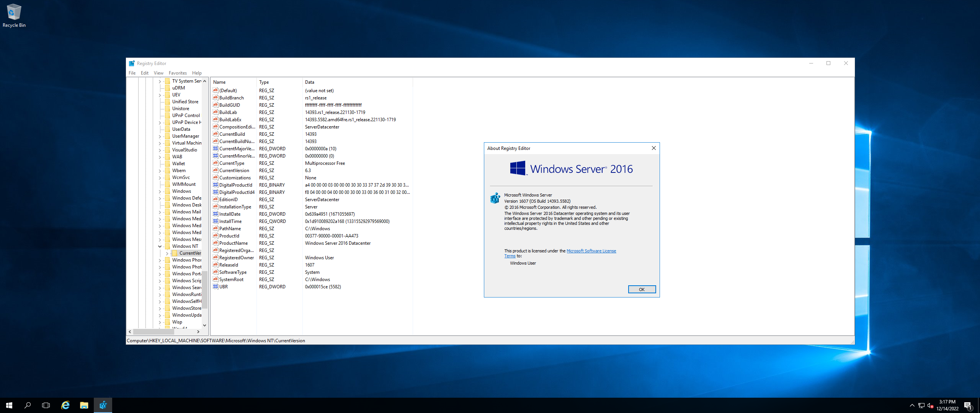Screen dimensions: 980x413
Task: Click the Registry Editor taskbar icon
Action: click(x=103, y=405)
